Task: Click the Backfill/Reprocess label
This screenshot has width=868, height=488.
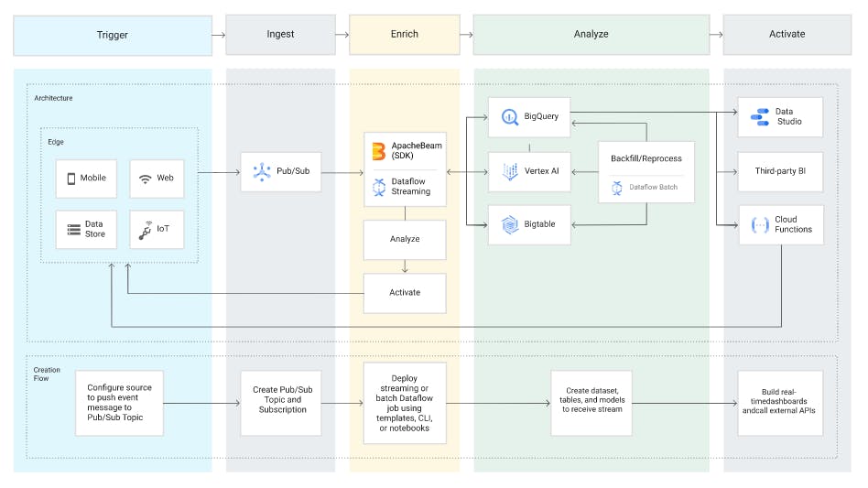Action: coord(646,158)
